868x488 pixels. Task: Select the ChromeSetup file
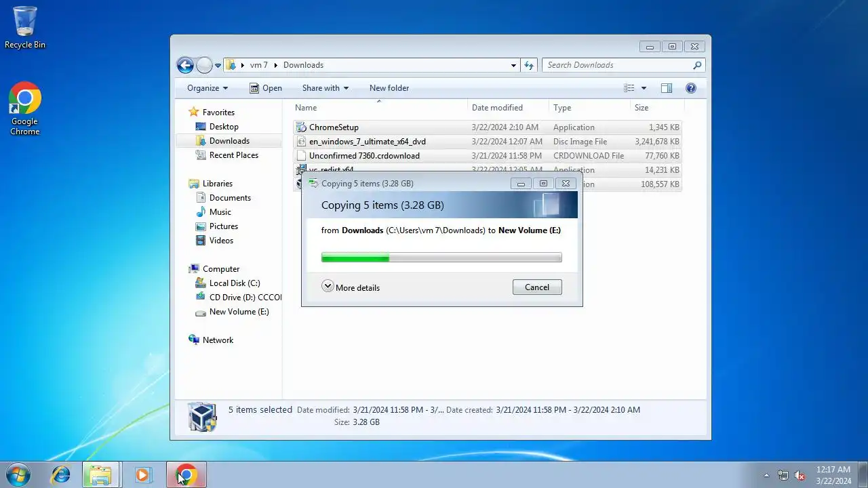pyautogui.click(x=487, y=127)
